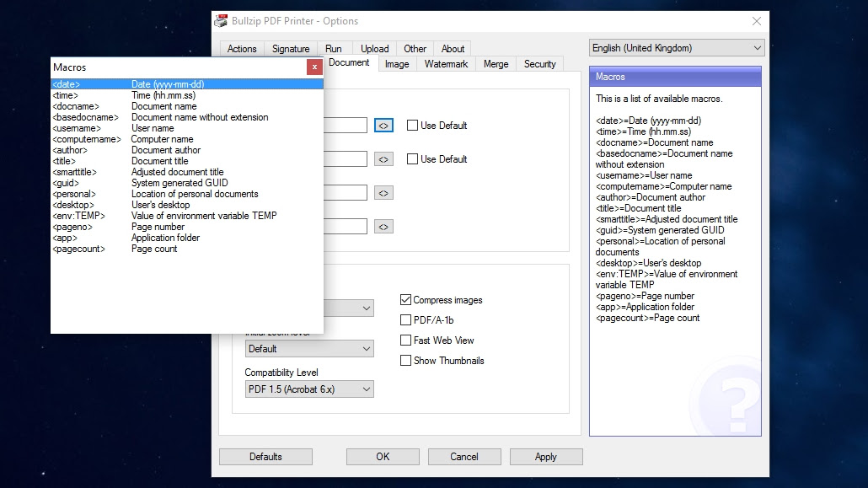
Task: Select the <desktop> macro row
Action: (x=187, y=205)
